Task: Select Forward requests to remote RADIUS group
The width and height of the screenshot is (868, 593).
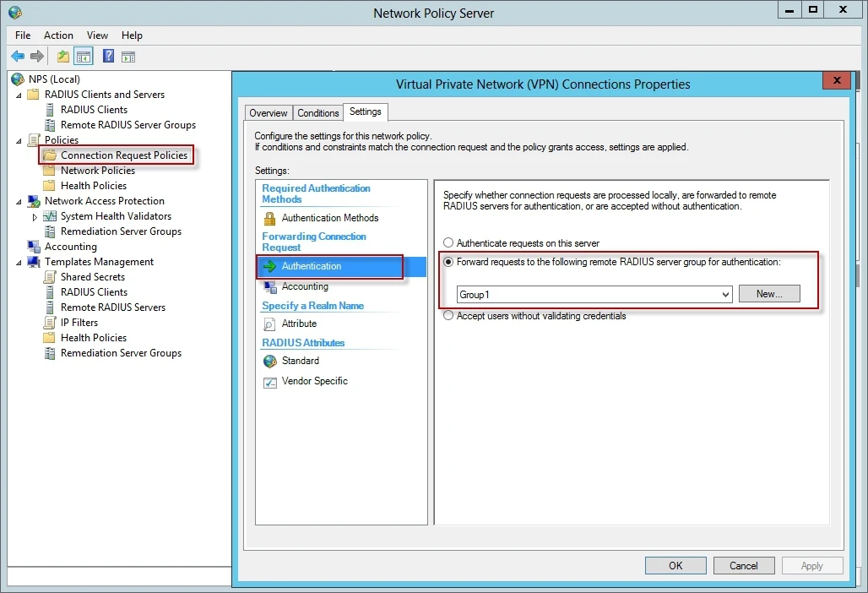Action: click(449, 262)
